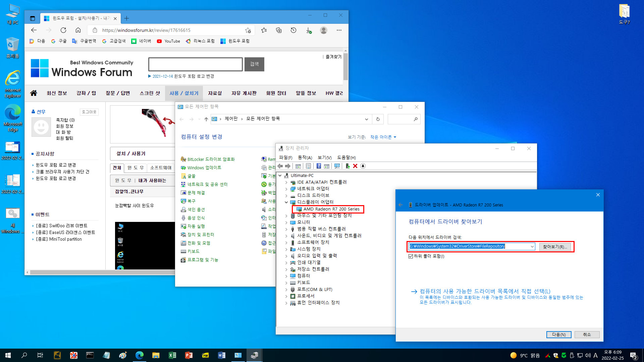Go up one level in Control Panel
The width and height of the screenshot is (644, 362).
coord(206,119)
